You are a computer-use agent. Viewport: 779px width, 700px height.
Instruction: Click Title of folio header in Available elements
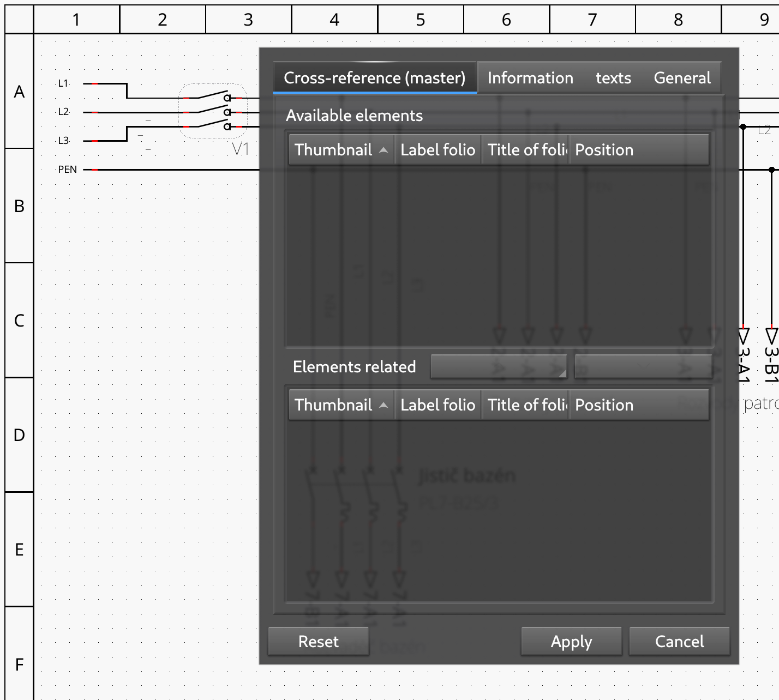pyautogui.click(x=526, y=150)
